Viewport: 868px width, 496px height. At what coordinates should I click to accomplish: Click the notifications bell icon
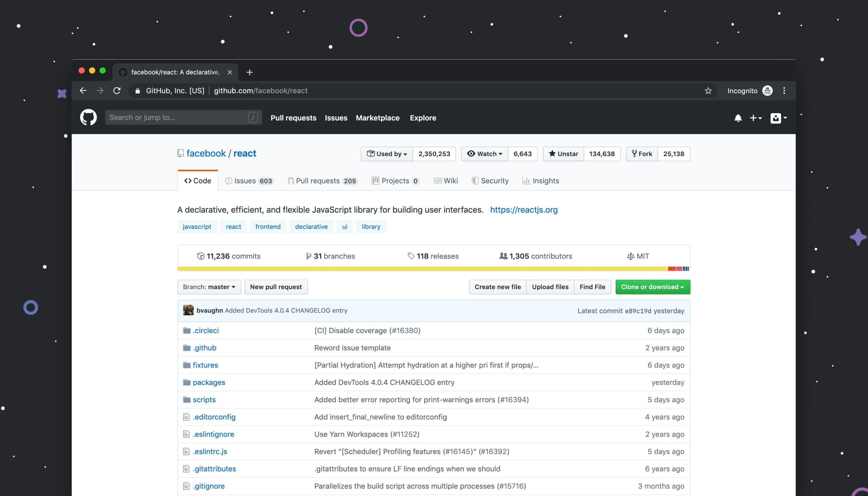point(737,117)
